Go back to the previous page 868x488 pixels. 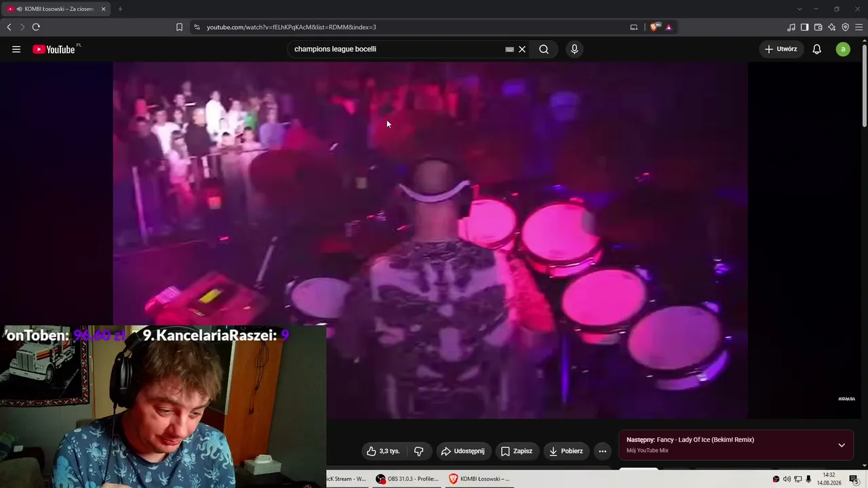[x=9, y=27]
